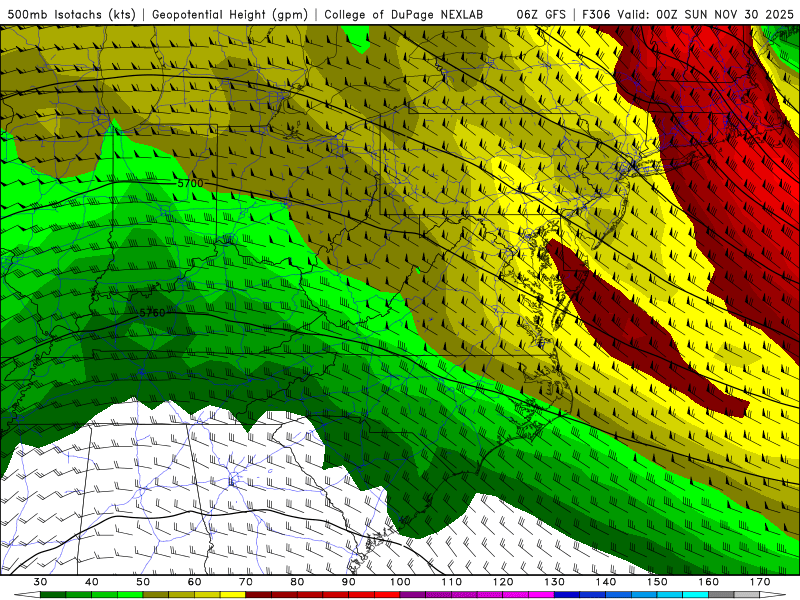
Task: Click the 30 label on the color scale
Action: (x=40, y=582)
